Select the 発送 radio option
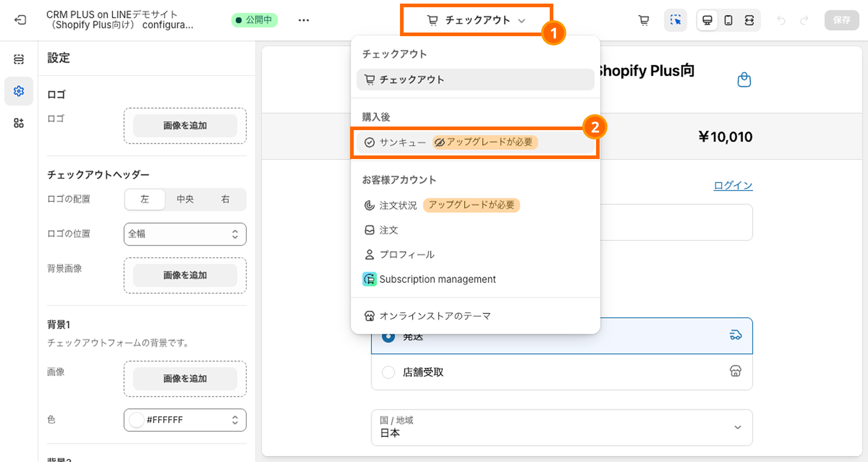Image resolution: width=868 pixels, height=462 pixels. tap(388, 336)
